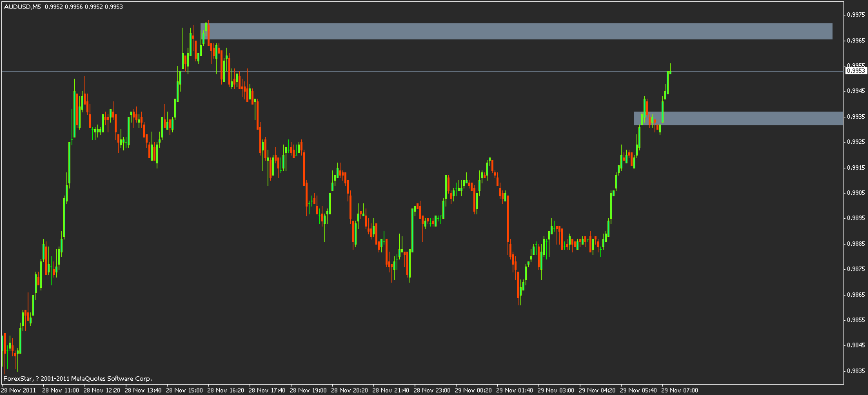Viewport: 868px width, 395px height.
Task: Click the 28 Nov 2011 date label
Action: pos(18,390)
